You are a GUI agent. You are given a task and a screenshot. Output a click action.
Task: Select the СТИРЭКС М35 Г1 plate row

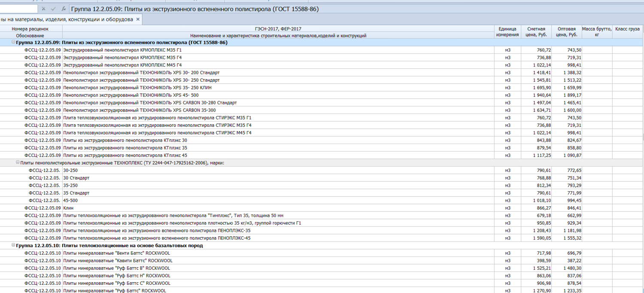tap(157, 118)
